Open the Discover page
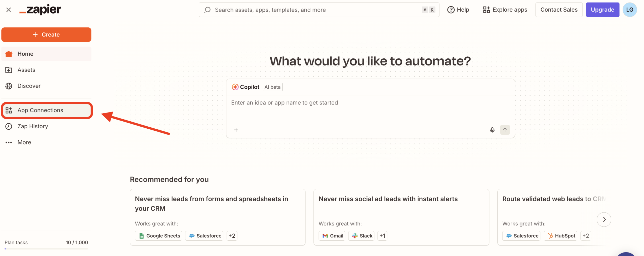Viewport: 644px width, 256px height. [x=29, y=86]
